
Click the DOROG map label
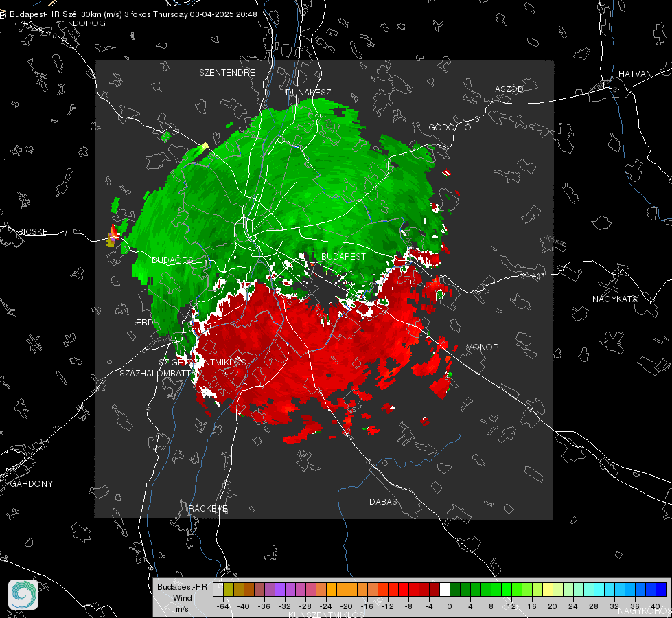click(x=89, y=23)
